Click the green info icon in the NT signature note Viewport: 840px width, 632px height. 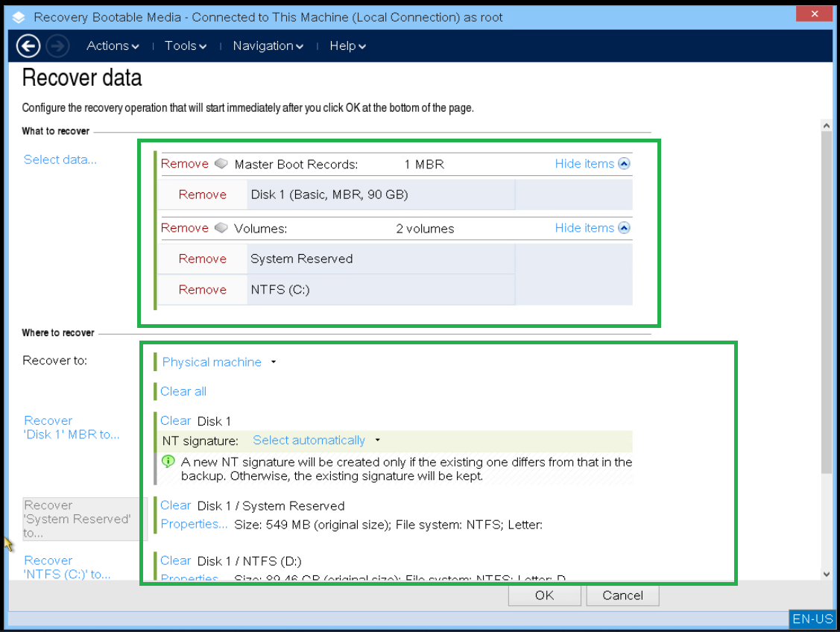pyautogui.click(x=168, y=461)
